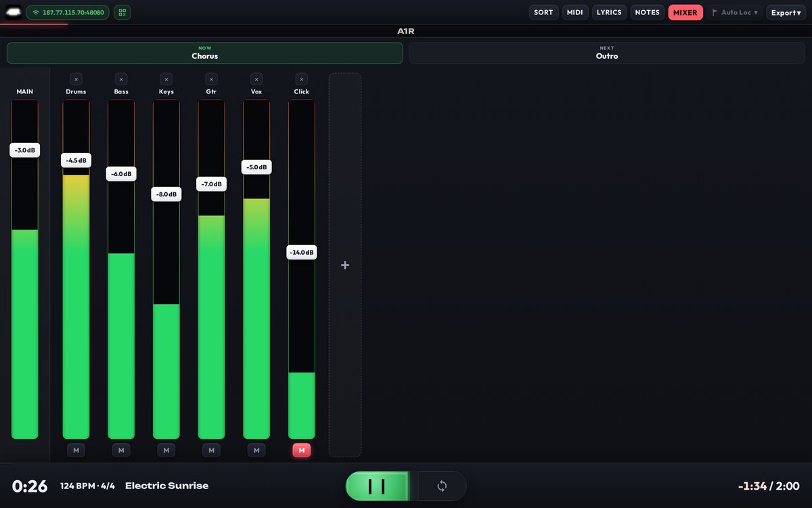Click the network address 187.77.115.70:48080 badge

point(68,12)
